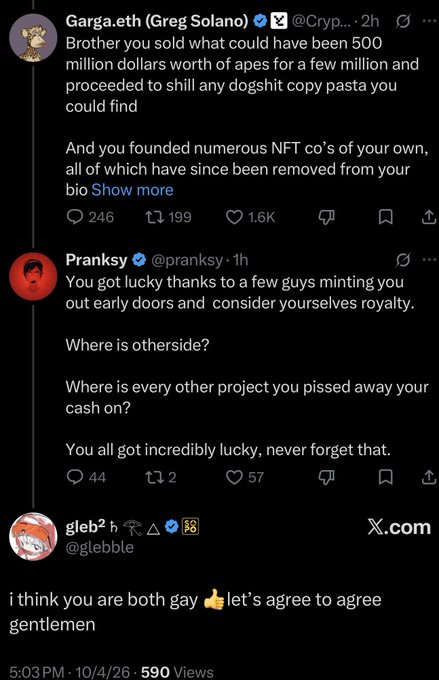Open more options on Garga.eth's tweet
439x680 pixels.
[x=430, y=21]
